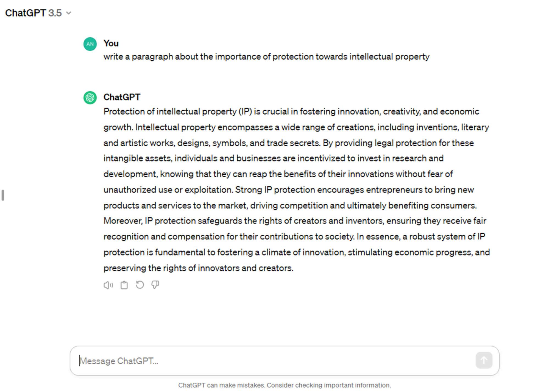
Task: Click the user prompt about intellectual property
Action: point(266,57)
